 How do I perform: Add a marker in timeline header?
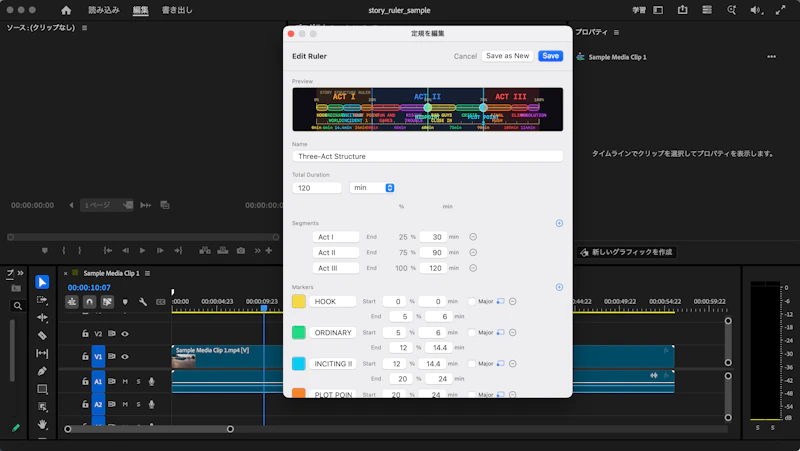(125, 302)
